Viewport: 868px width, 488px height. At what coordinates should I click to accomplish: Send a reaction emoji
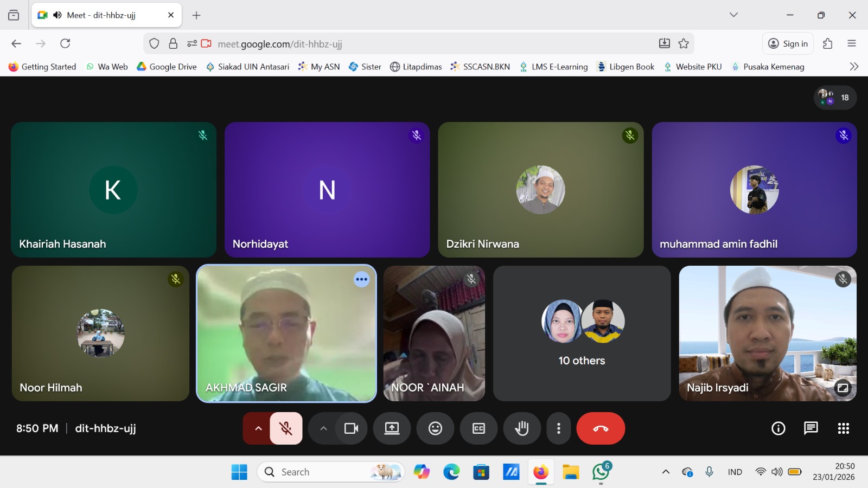pyautogui.click(x=435, y=428)
